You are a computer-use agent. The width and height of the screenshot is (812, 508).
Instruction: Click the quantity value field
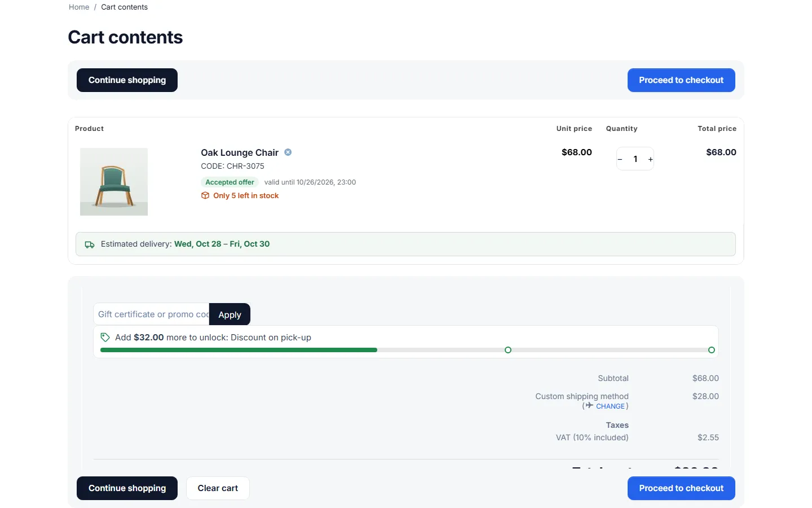[x=635, y=159]
